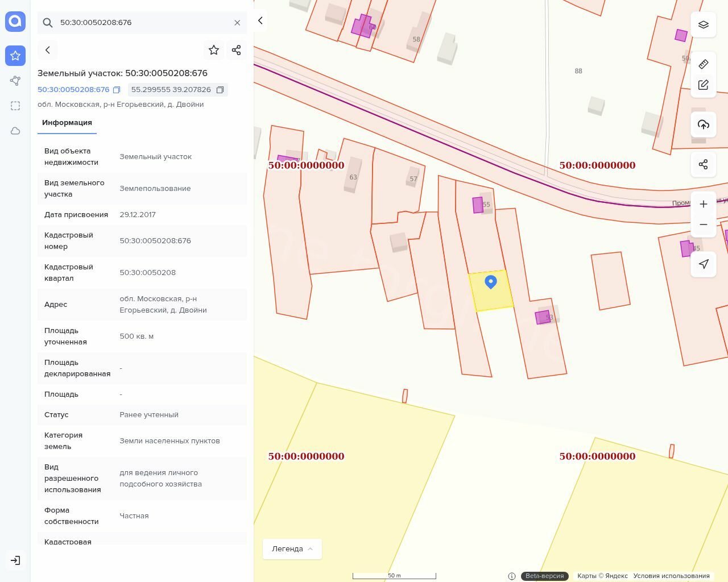Screen dimensions: 728x582
Task: Select the dashed rectangle selection tool
Action: click(x=15, y=106)
